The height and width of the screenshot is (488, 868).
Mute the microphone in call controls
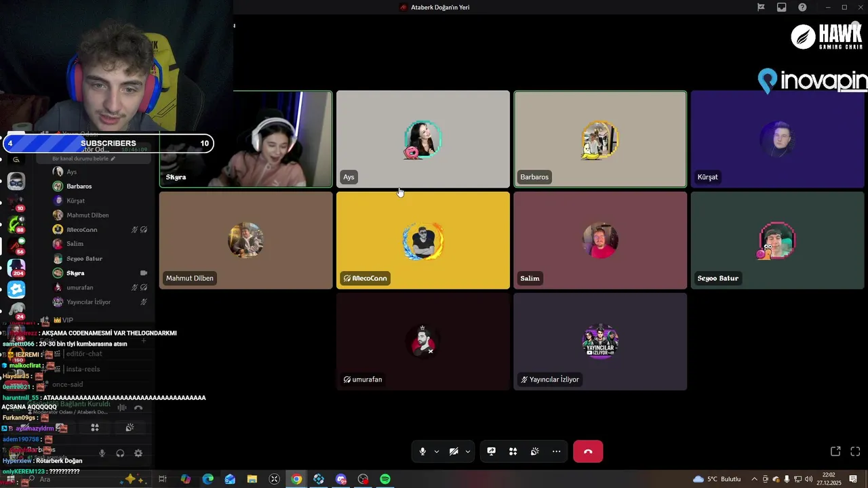coord(422,451)
